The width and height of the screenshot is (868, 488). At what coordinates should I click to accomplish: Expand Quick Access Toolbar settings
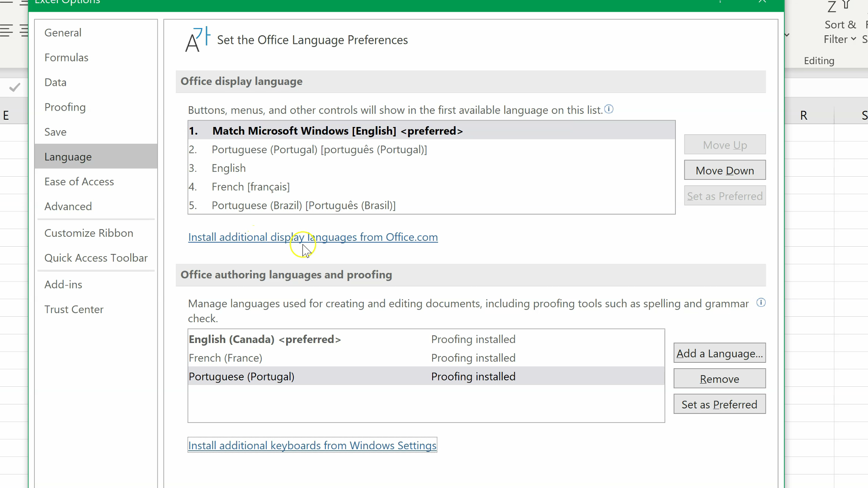[96, 258]
